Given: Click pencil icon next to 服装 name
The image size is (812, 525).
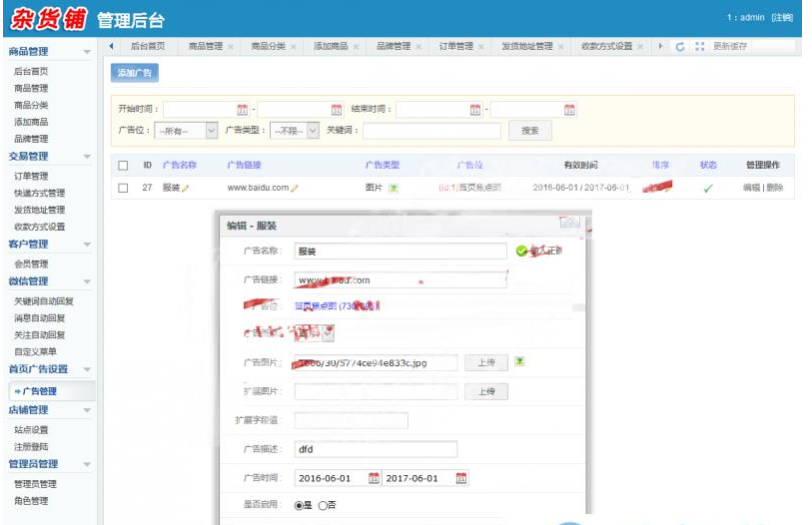Looking at the screenshot, I should click(x=186, y=188).
